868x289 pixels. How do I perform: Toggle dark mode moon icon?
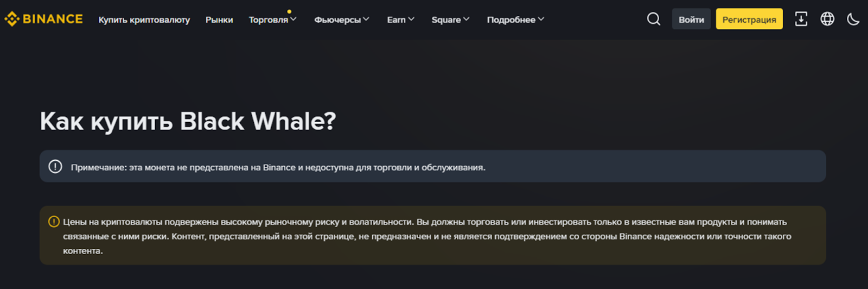coord(853,20)
